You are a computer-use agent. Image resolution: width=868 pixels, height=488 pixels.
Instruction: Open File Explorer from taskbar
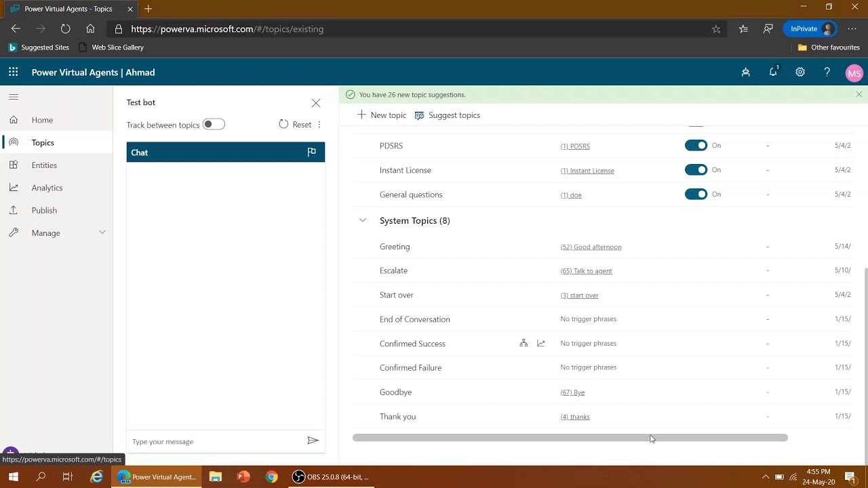[215, 477]
